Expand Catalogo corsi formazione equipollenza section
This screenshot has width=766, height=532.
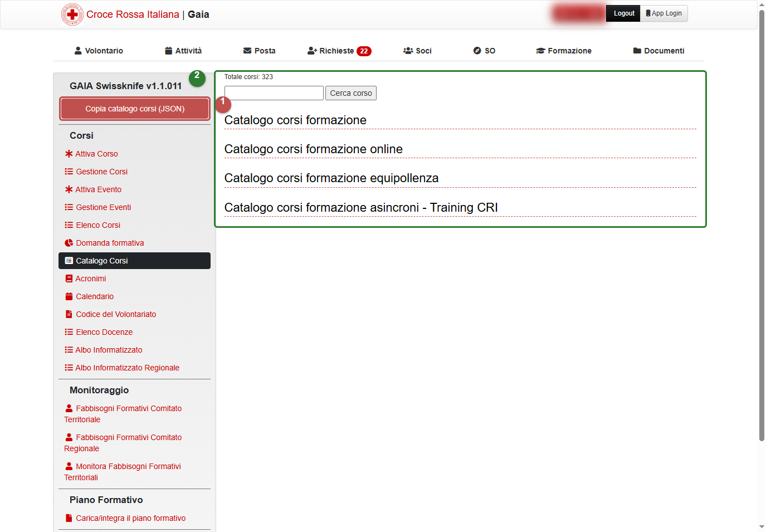(460, 178)
